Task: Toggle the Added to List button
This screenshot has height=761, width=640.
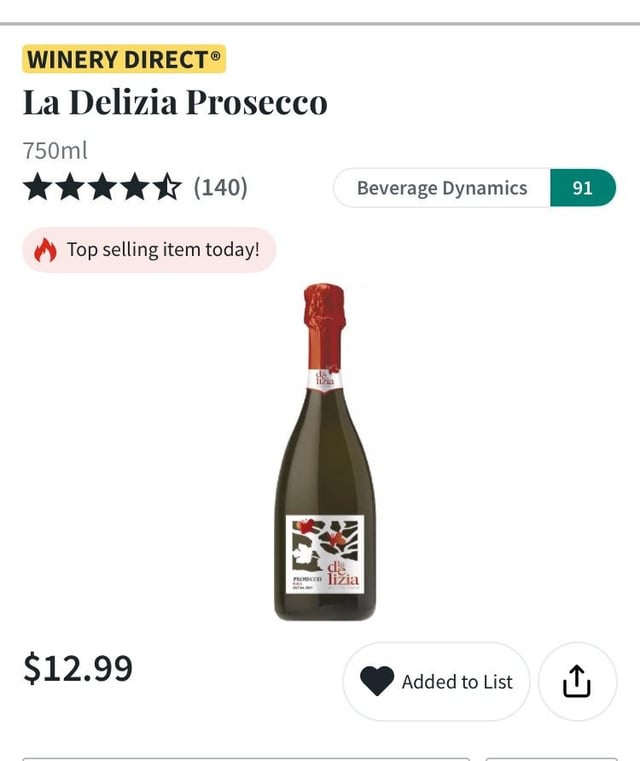Action: pos(436,682)
